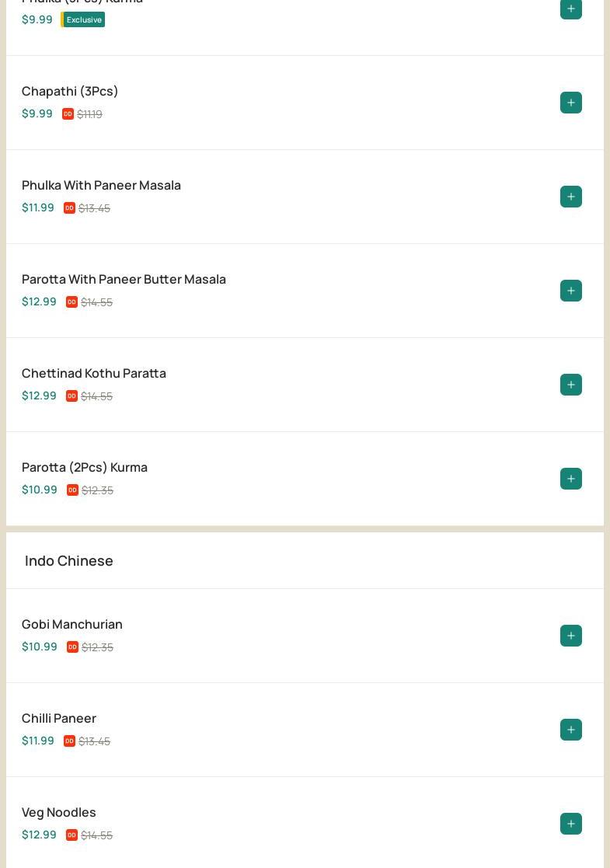Open the Chapathi (3Pcs) item name
Screen dimensions: 610x868
70,92
